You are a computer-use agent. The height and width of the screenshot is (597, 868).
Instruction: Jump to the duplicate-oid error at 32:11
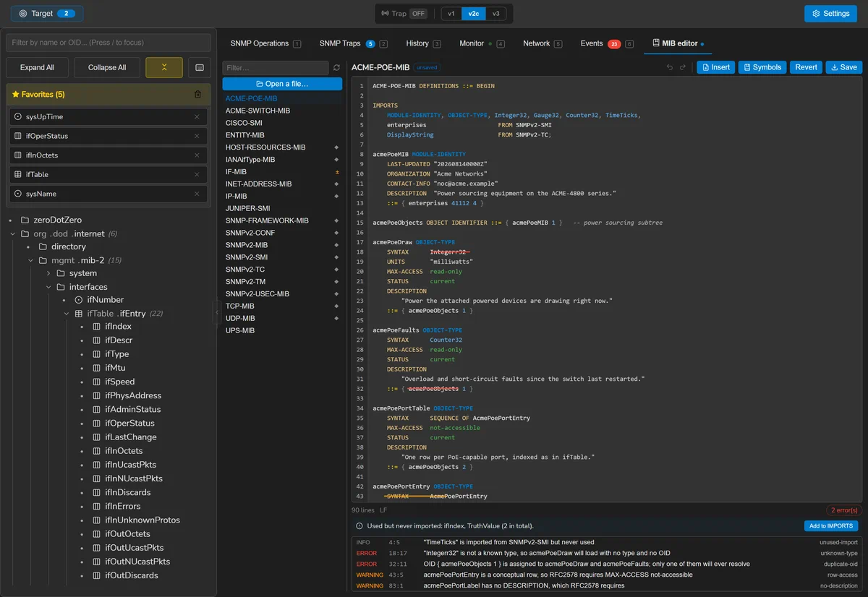click(x=606, y=564)
